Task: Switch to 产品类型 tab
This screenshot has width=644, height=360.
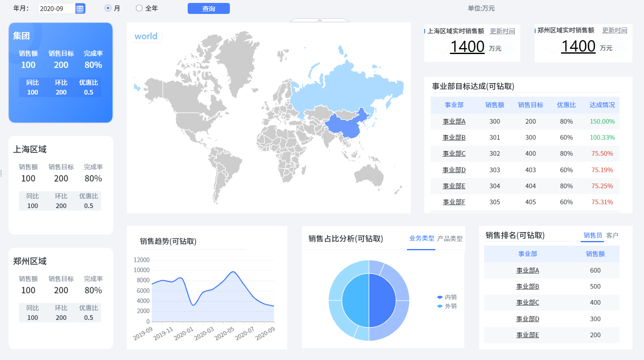Action: click(x=450, y=239)
